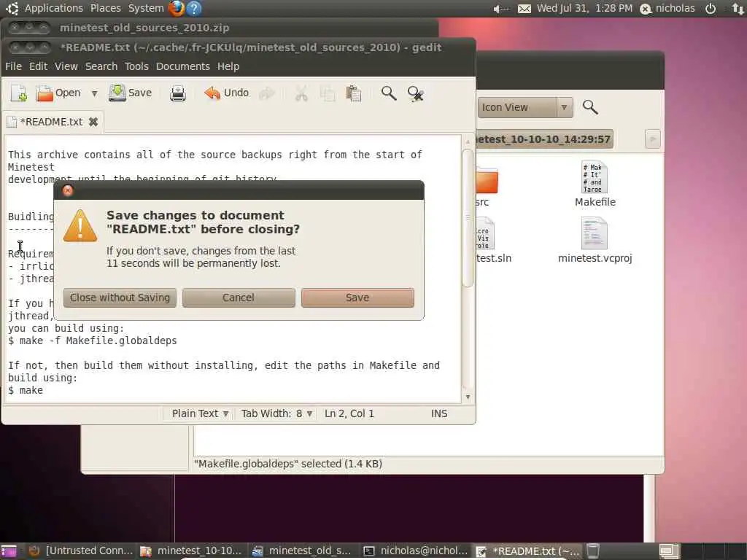Select the minetest.sln file icon

click(485, 234)
